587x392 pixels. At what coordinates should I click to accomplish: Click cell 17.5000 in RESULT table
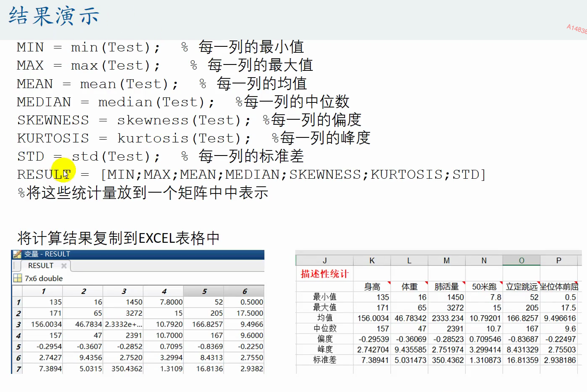[x=244, y=313]
